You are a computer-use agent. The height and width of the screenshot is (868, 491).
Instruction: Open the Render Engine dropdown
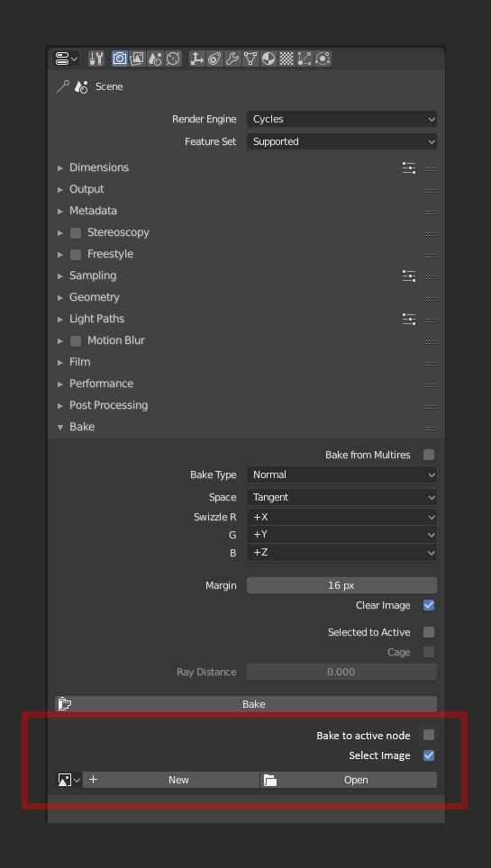342,119
